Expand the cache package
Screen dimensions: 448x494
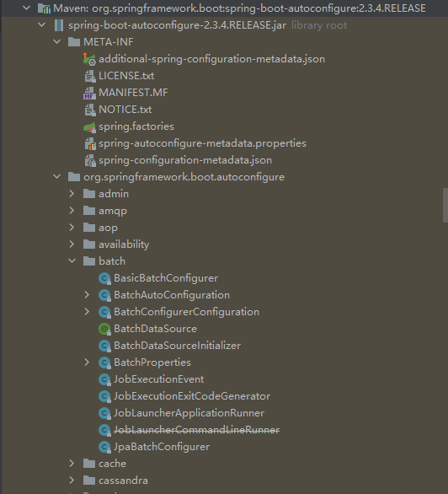point(72,463)
